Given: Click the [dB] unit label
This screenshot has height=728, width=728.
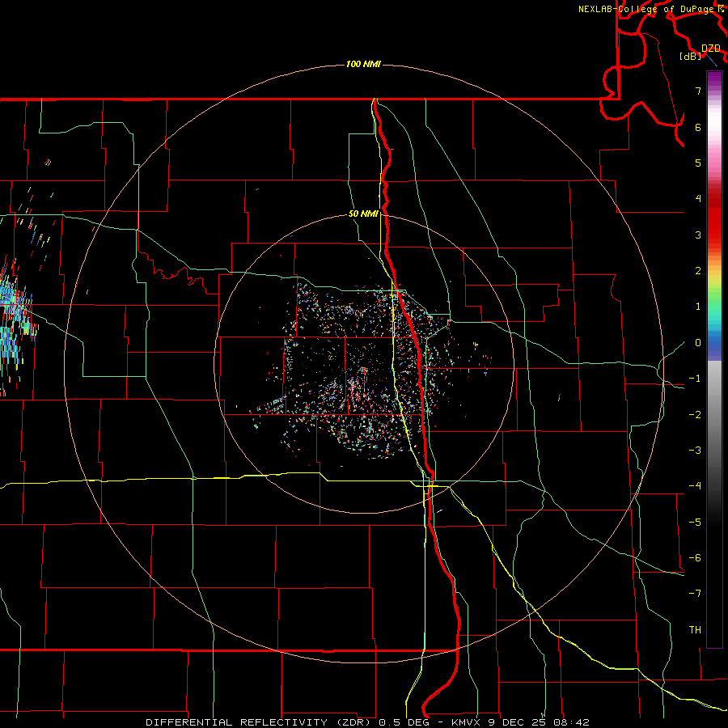Looking at the screenshot, I should tap(690, 56).
